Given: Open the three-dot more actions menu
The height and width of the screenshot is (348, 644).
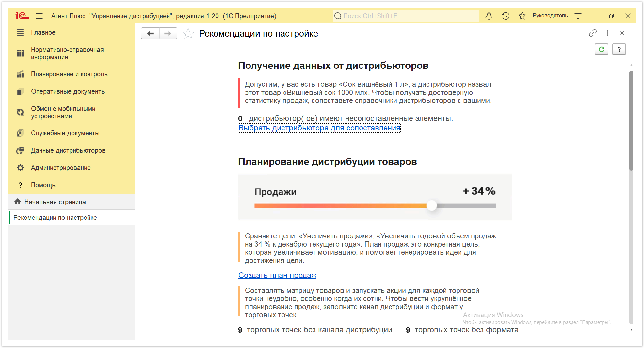Looking at the screenshot, I should (607, 33).
